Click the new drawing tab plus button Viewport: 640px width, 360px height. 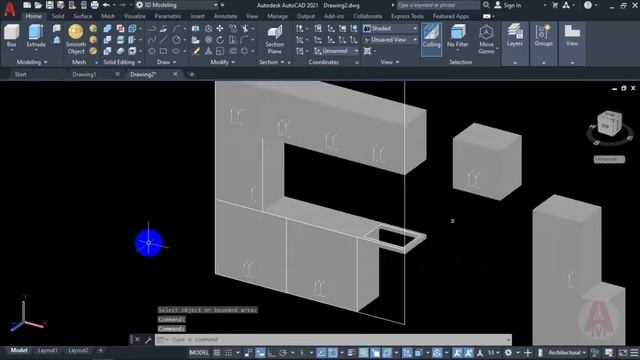pos(191,74)
